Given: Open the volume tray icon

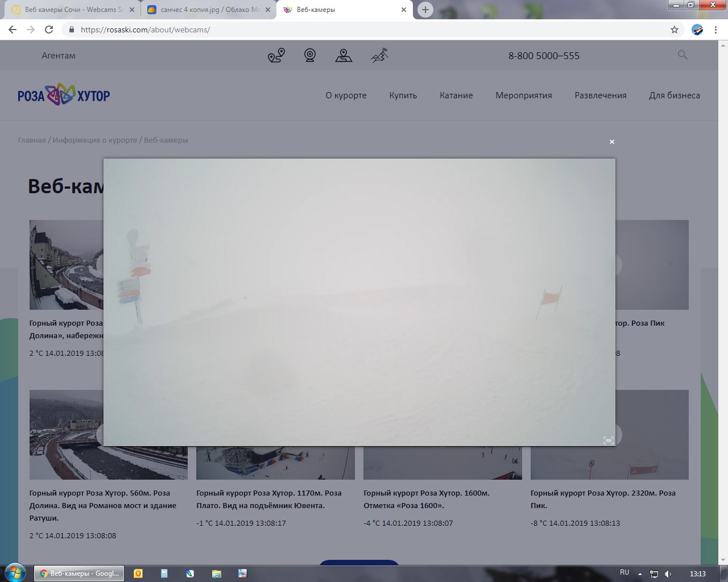Looking at the screenshot, I should [668, 573].
